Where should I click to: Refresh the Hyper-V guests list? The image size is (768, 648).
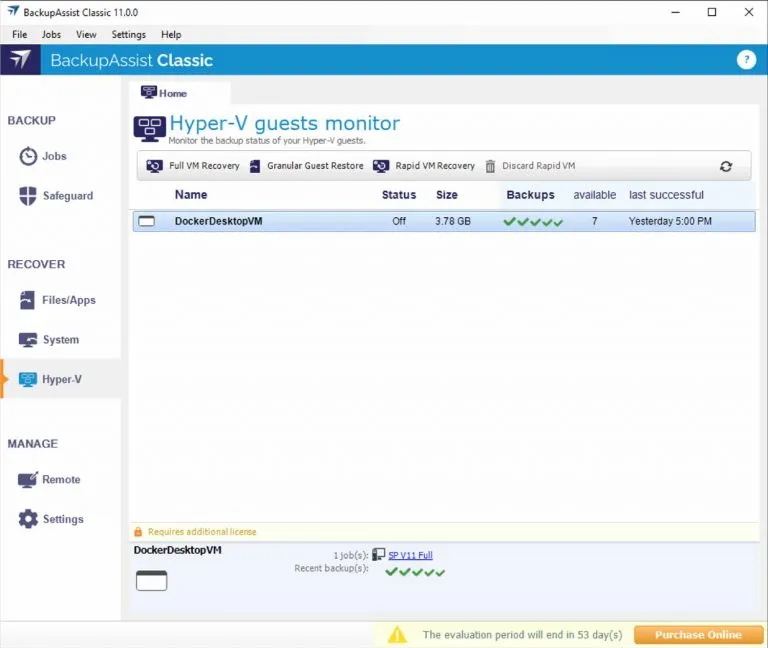tap(726, 166)
